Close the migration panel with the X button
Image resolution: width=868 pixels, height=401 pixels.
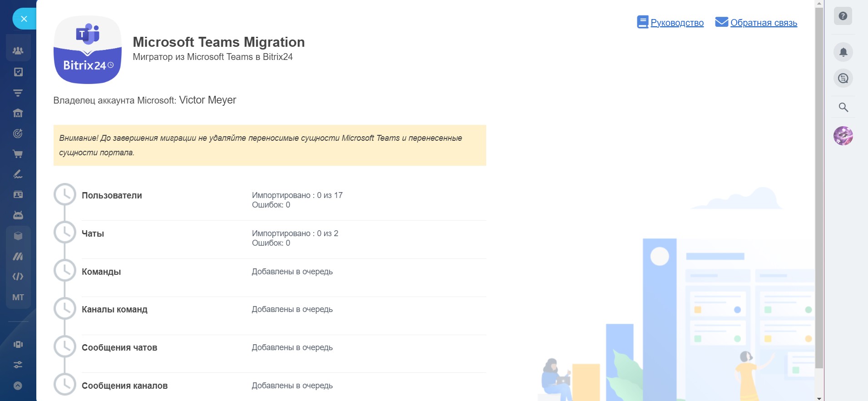tap(24, 19)
